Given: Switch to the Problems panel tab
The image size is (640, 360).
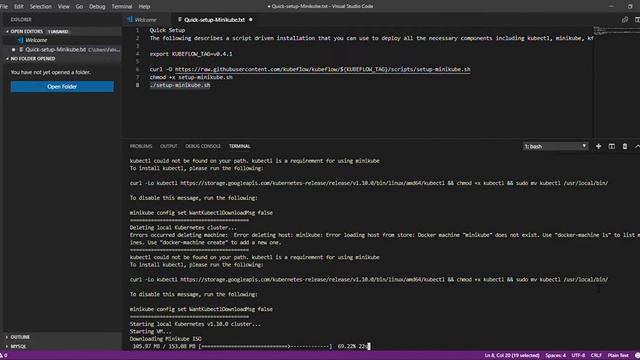Looking at the screenshot, I should click(x=141, y=146).
